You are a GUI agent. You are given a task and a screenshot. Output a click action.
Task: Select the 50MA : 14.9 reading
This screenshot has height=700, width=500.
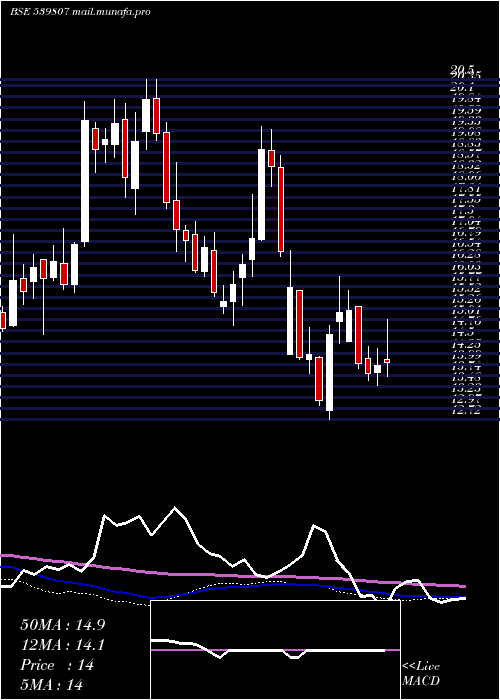(x=63, y=625)
